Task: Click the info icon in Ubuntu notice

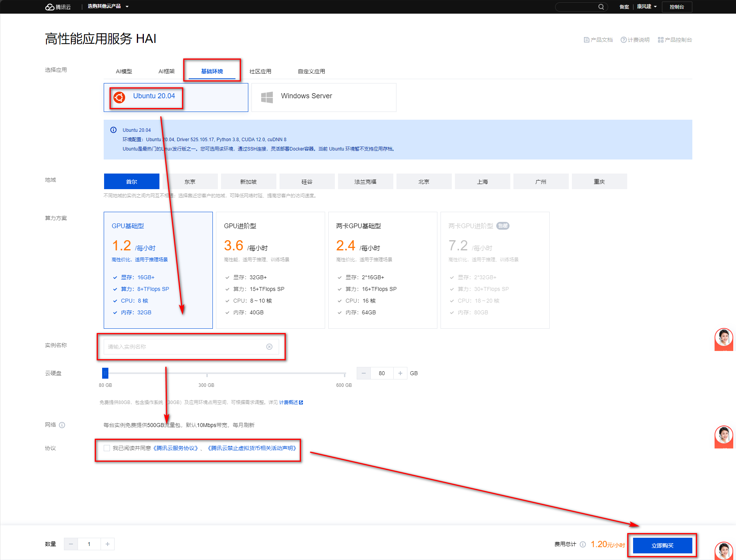Action: point(113,130)
